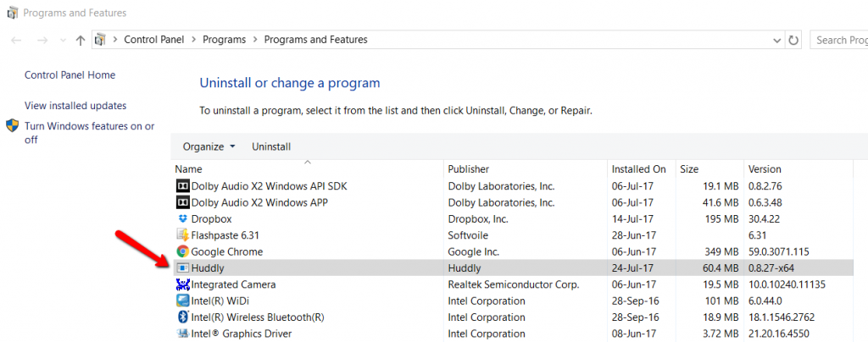Click Programs and Features title bar icon
Screen dimensions: 868x342
pos(12,12)
